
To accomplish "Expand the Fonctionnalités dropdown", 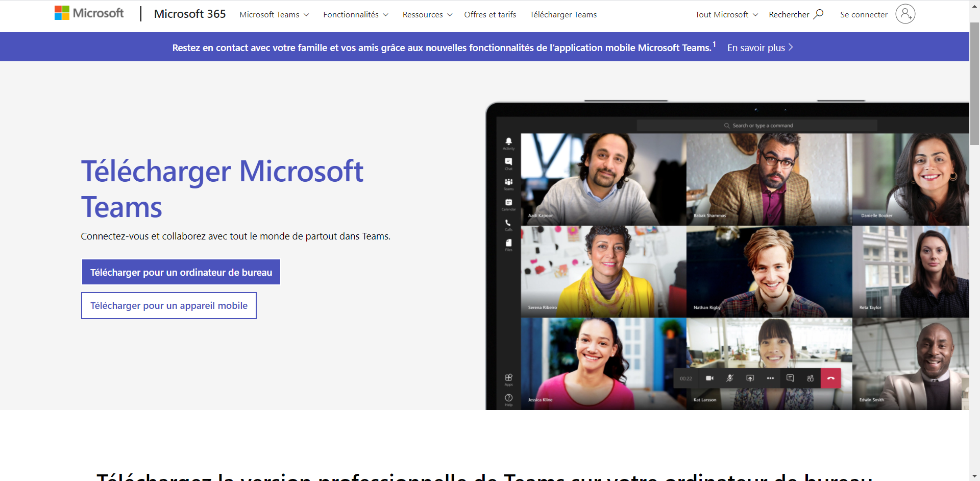I will coord(356,15).
